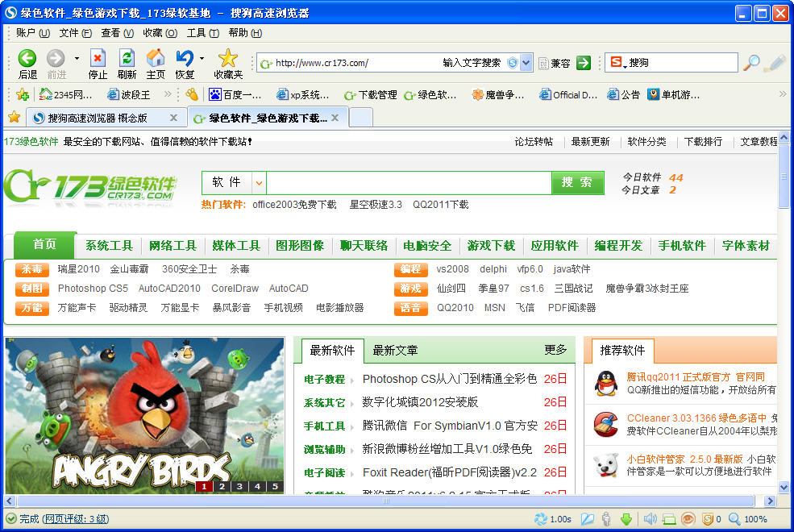The image size is (794, 532).
Task: Open the 查看(V) menu
Action: [x=118, y=33]
